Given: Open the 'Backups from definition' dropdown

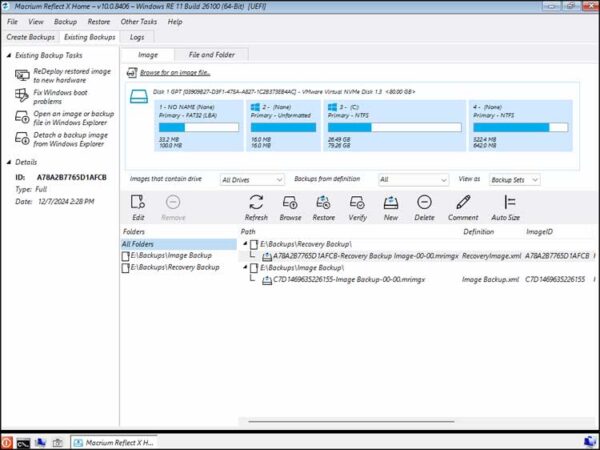Looking at the screenshot, I should tap(410, 179).
